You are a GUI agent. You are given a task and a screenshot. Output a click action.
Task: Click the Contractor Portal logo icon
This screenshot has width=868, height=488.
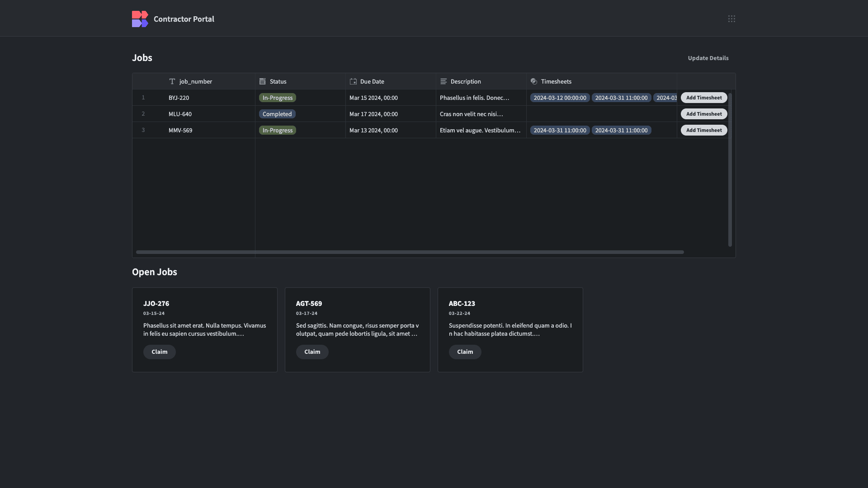(140, 19)
